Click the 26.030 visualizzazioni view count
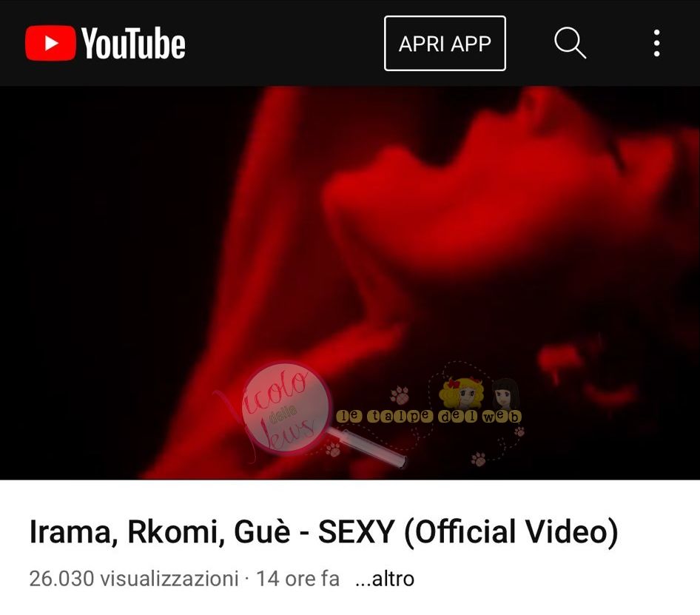Screen dimensions: 700x615 point(133,579)
